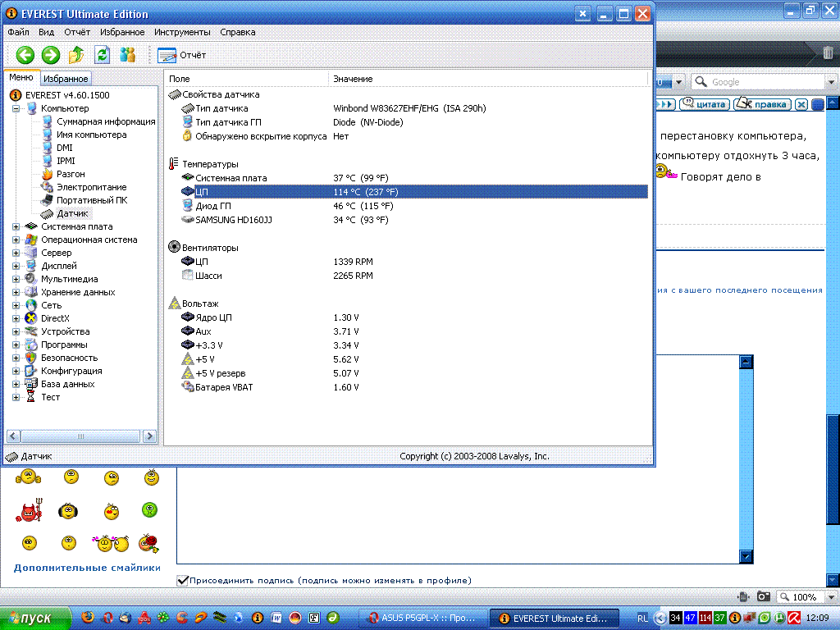Viewport: 840px width, 630px height.
Task: Click the Поле column header
Action: [246, 79]
